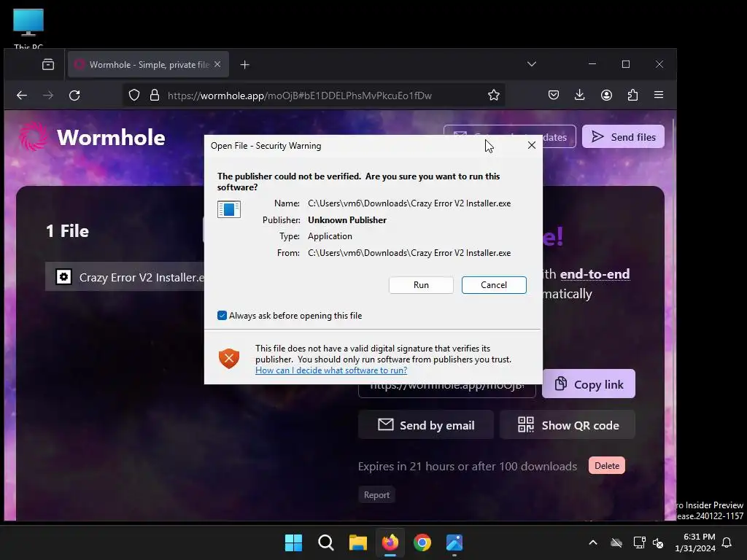
Task: Open Windows Search from taskbar
Action: 326,542
